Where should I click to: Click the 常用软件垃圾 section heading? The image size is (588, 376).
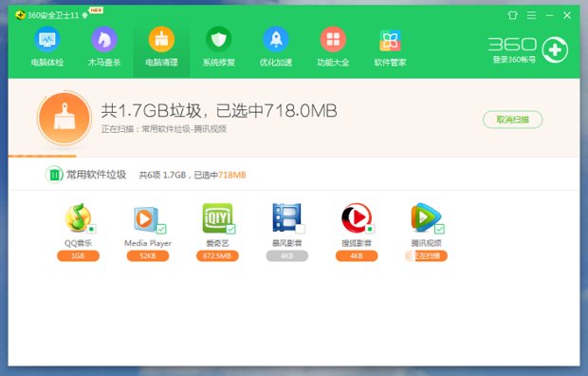pyautogui.click(x=96, y=175)
